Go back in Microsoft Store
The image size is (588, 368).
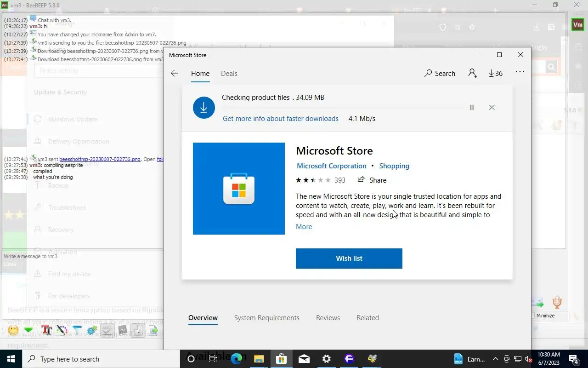click(174, 73)
